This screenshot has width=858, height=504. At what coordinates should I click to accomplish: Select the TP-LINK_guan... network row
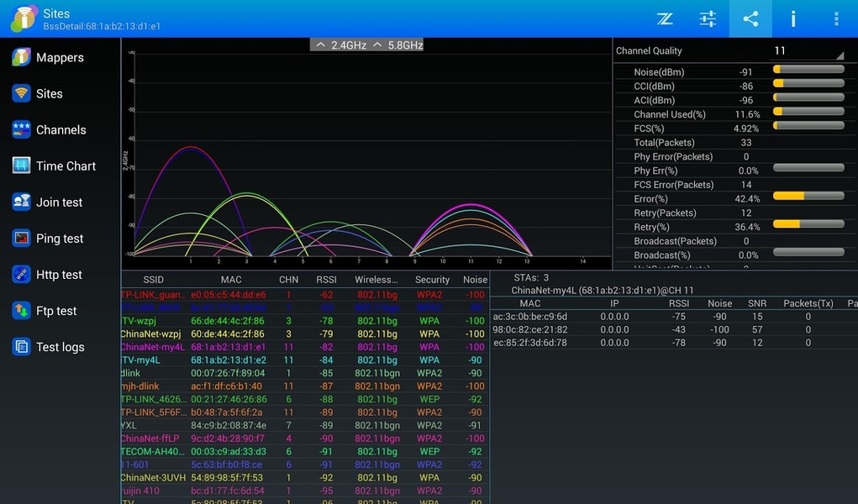pos(305,294)
